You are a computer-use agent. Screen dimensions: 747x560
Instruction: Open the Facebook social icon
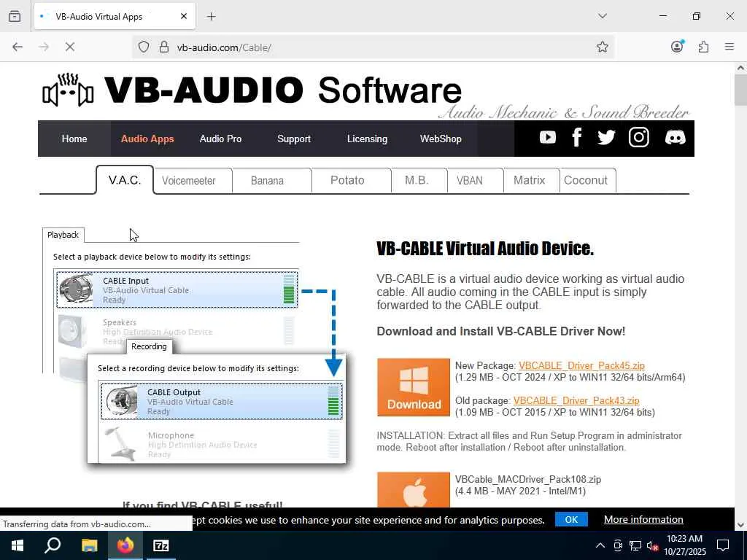pos(576,138)
